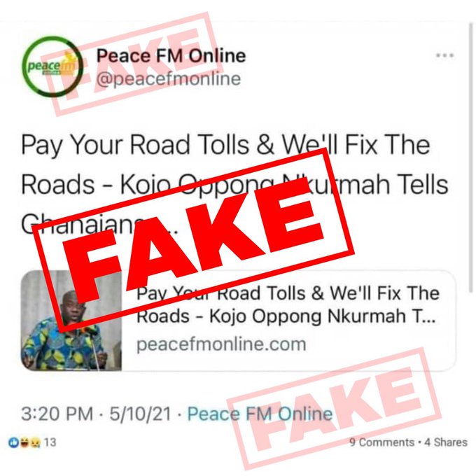Click the blue Peace FM Online source link

tap(260, 414)
